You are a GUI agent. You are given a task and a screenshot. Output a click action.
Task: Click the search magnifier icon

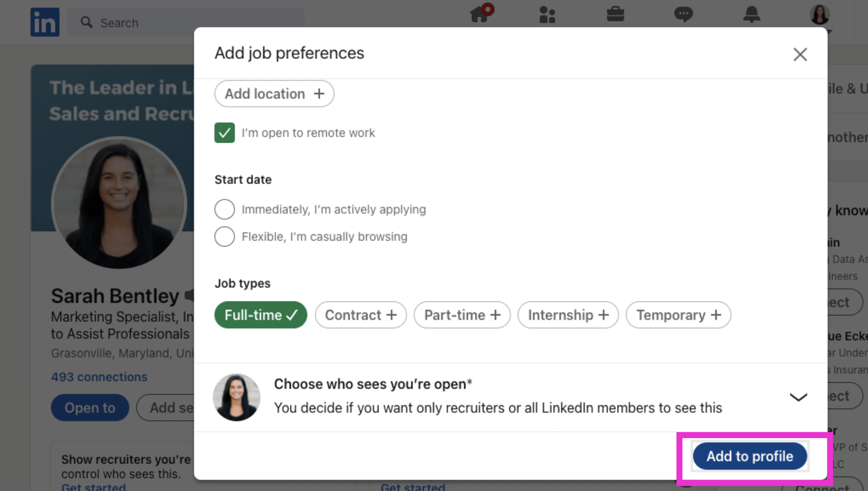[87, 22]
